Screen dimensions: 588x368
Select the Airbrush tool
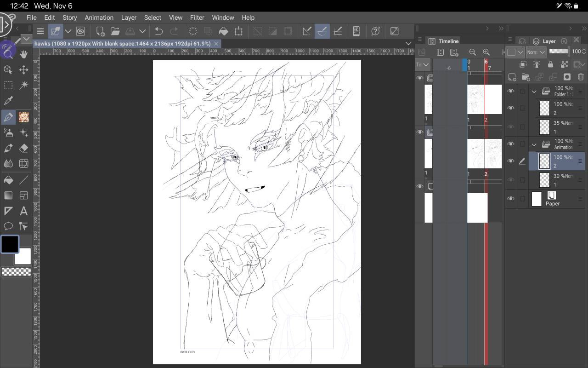pos(8,132)
